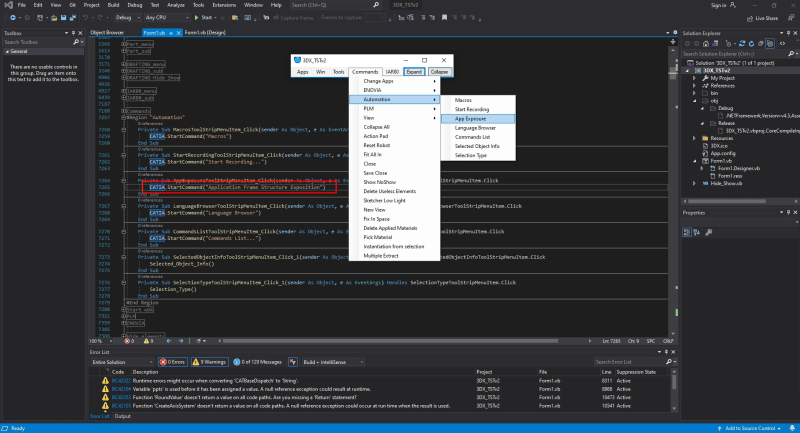The image size is (800, 433).
Task: Click the Save All toolbar icon
Action: pos(72,18)
